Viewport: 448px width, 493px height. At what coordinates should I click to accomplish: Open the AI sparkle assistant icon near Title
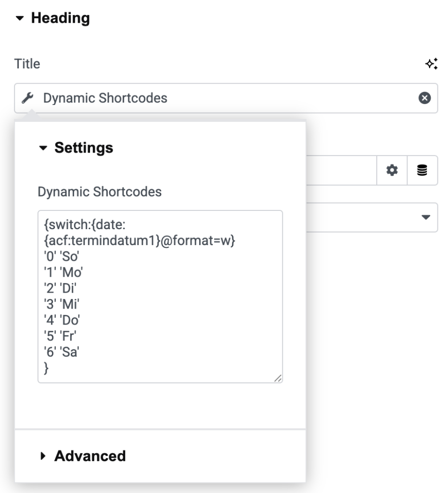pyautogui.click(x=432, y=63)
